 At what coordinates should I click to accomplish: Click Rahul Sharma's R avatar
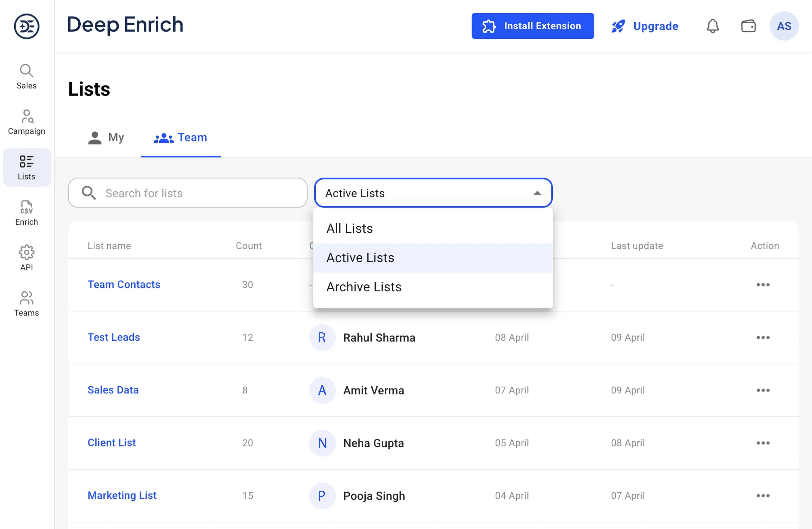(x=322, y=338)
